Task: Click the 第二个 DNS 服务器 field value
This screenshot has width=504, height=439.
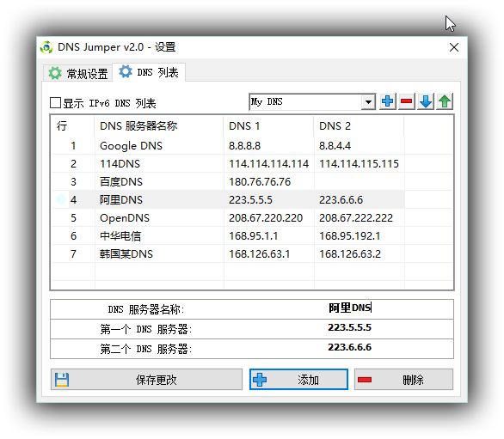Action: [x=350, y=347]
